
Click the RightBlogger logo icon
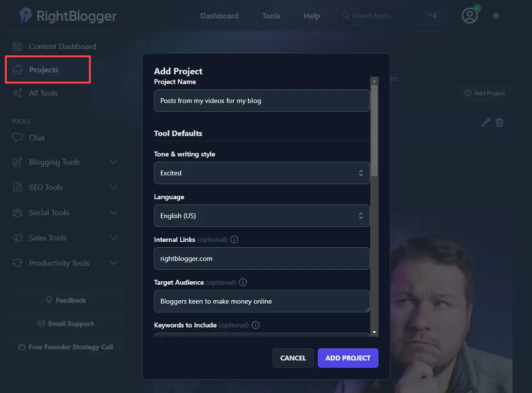25,16
